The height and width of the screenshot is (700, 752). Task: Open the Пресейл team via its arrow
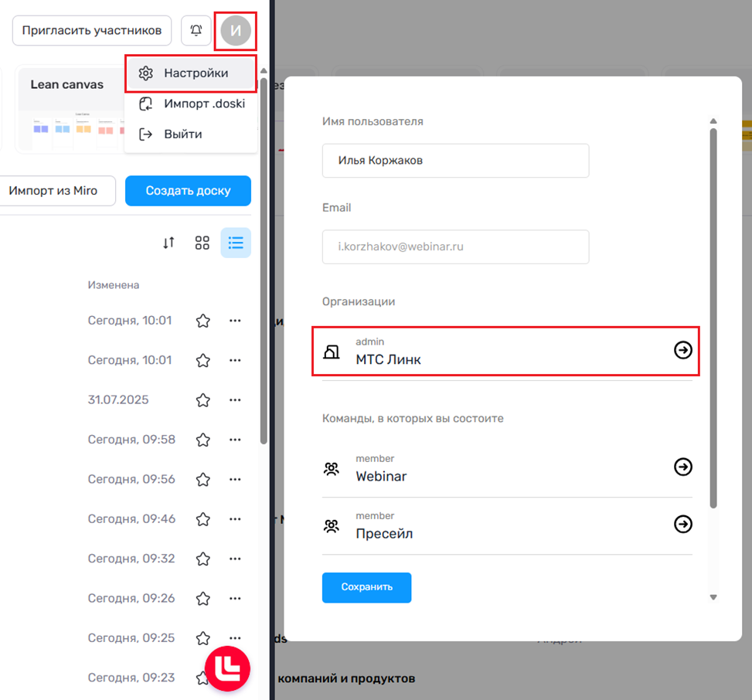(683, 524)
